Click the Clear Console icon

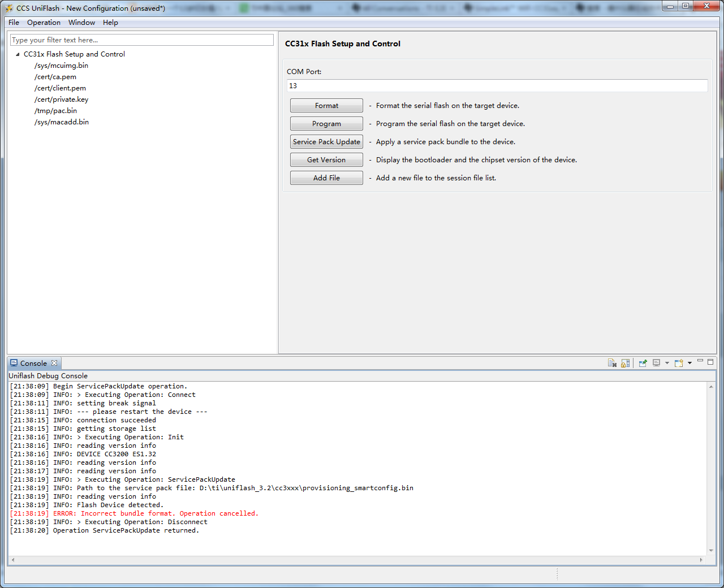pyautogui.click(x=612, y=363)
